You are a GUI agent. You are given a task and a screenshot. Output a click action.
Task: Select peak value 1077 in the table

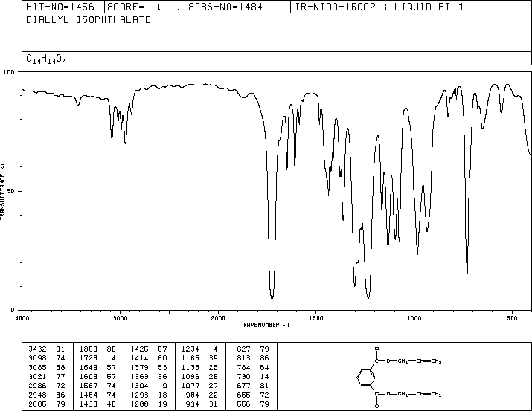[x=190, y=386]
